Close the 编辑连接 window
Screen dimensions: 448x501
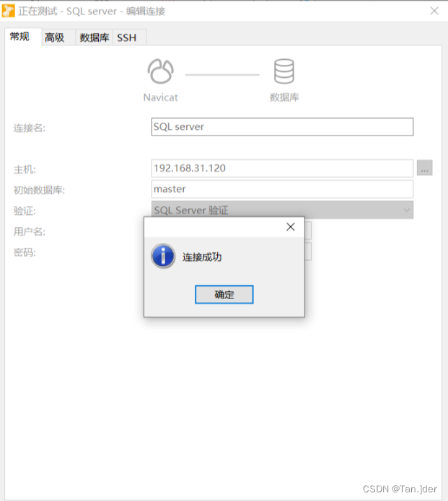pos(434,11)
